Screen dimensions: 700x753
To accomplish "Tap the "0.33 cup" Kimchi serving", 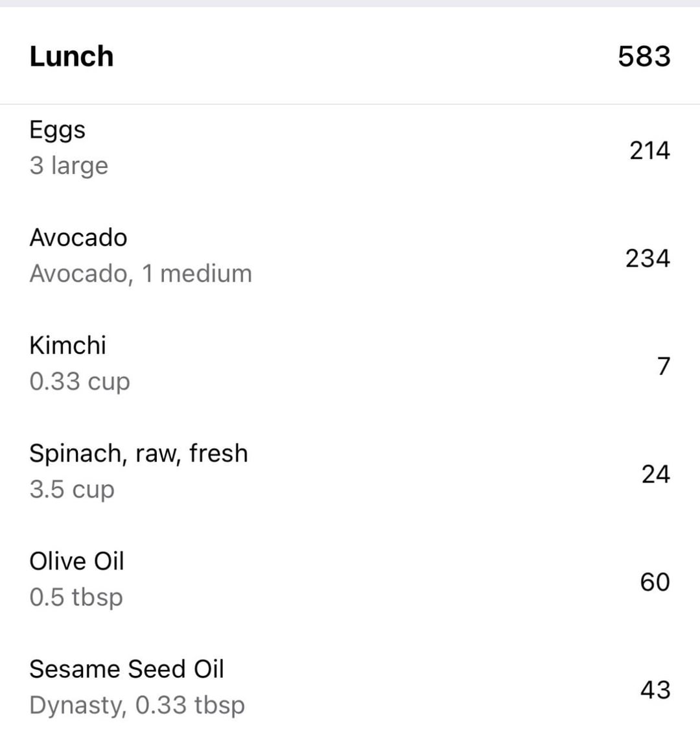I will point(80,381).
